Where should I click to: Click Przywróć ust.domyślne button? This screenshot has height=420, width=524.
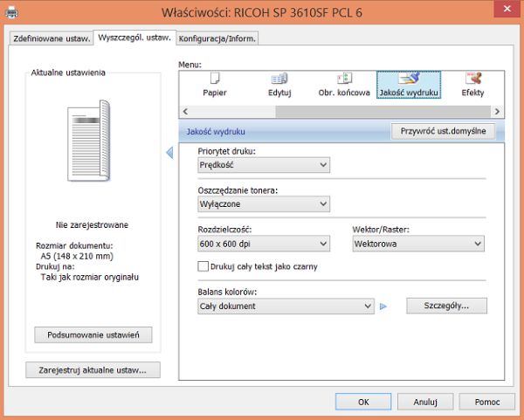443,131
